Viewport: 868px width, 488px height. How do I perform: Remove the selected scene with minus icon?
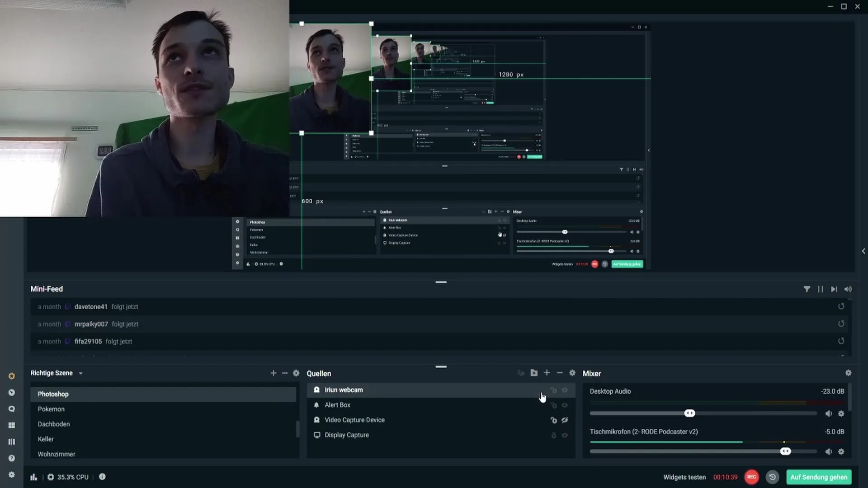click(x=284, y=373)
